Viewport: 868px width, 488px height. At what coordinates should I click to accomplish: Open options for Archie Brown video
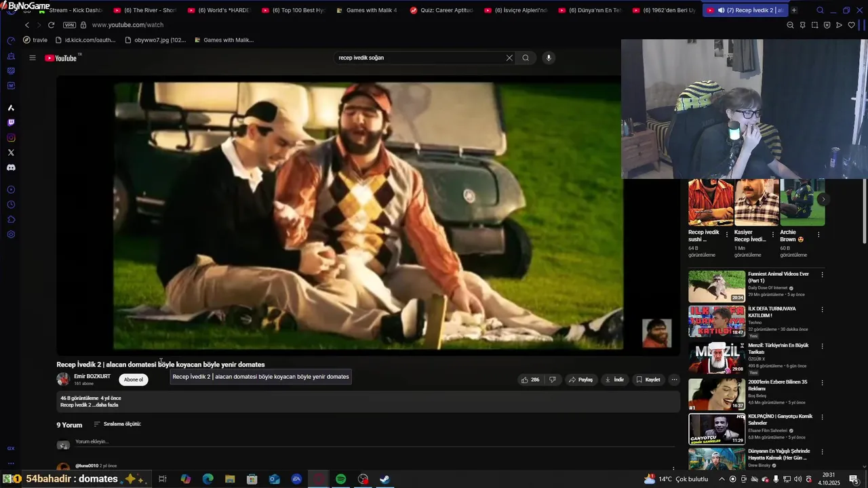pos(818,235)
